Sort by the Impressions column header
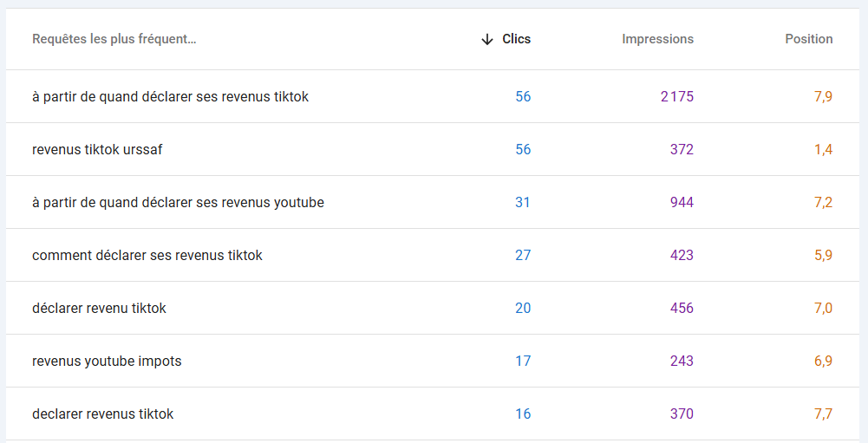 tap(657, 39)
